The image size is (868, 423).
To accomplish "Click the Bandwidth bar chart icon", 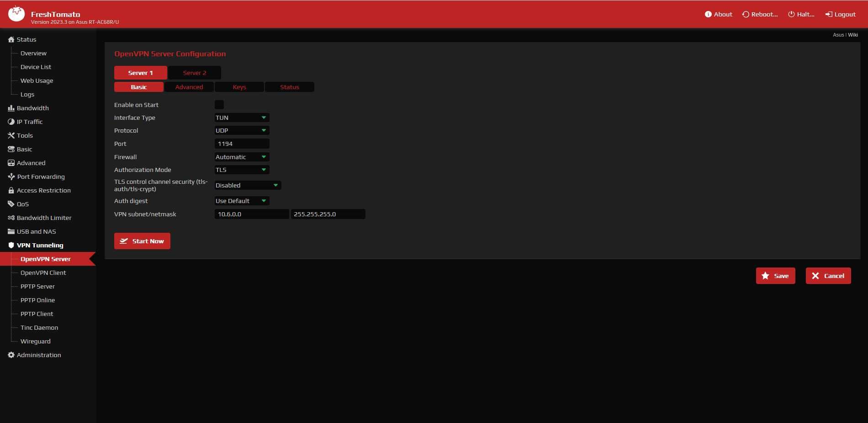I will point(11,108).
